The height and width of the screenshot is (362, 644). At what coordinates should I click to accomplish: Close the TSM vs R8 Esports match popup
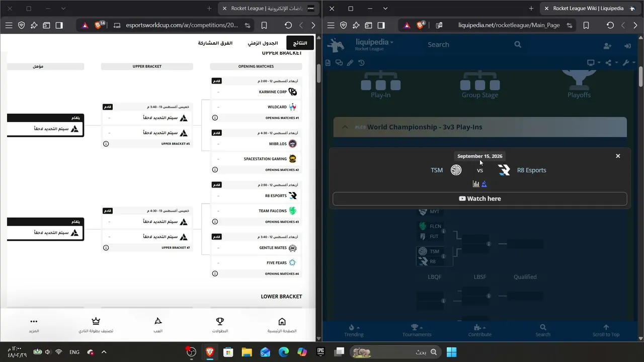(618, 156)
